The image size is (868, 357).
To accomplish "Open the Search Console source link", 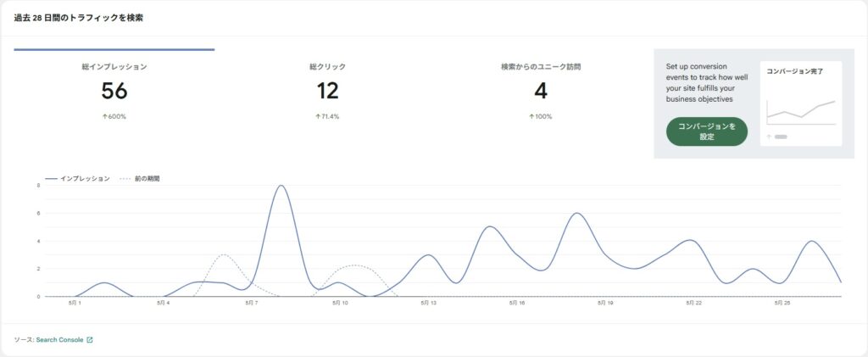I will pos(59,340).
